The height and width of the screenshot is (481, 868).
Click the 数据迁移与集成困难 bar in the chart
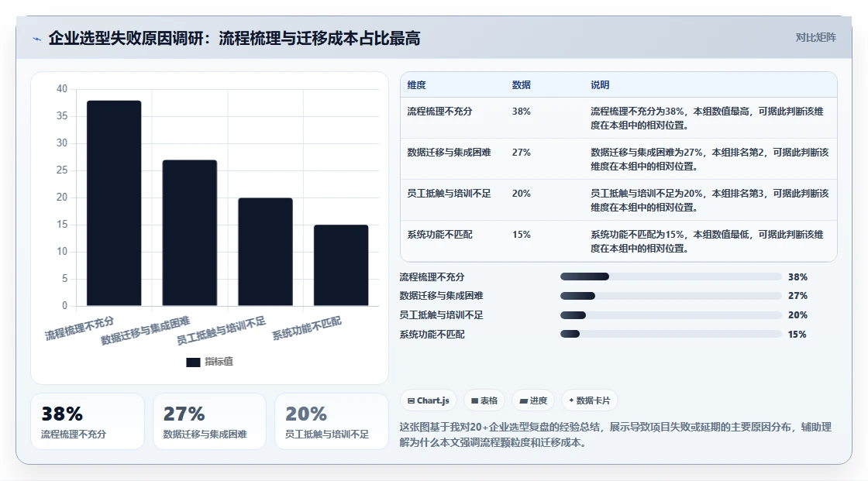click(189, 232)
